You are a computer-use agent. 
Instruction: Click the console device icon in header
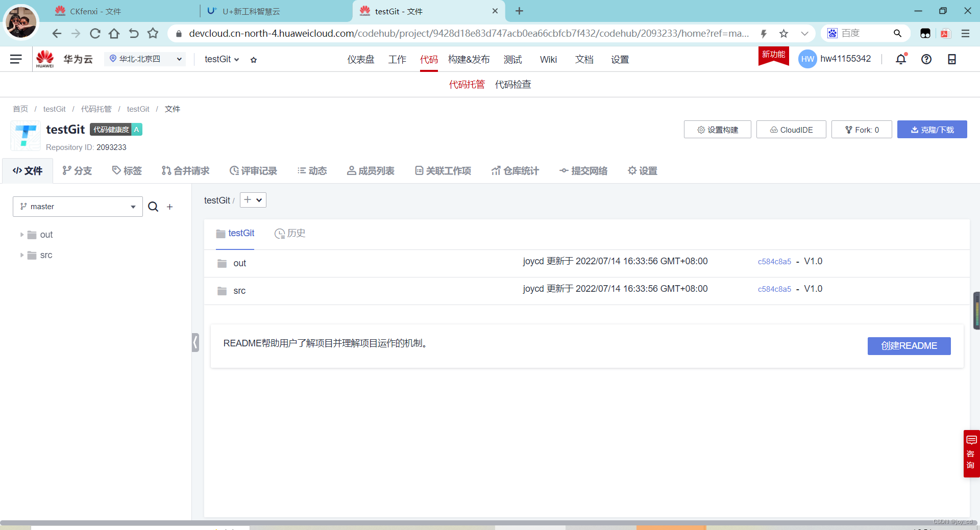(952, 59)
